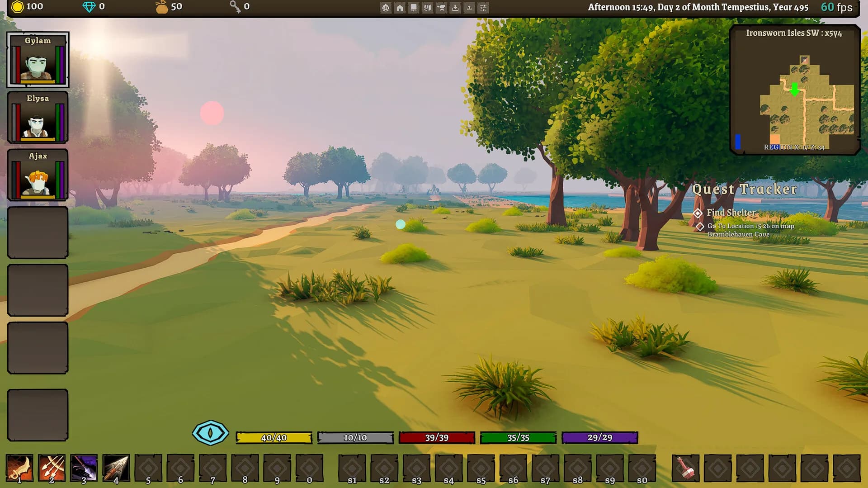The height and width of the screenshot is (488, 868).
Task: Select Ajax's party portrait
Action: (38, 175)
